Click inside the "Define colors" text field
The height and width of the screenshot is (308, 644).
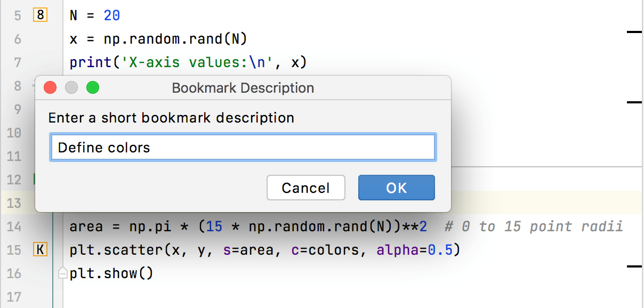(x=243, y=147)
